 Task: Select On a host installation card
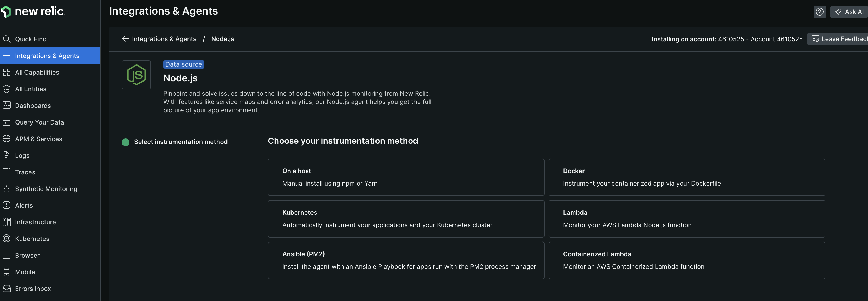click(x=406, y=177)
